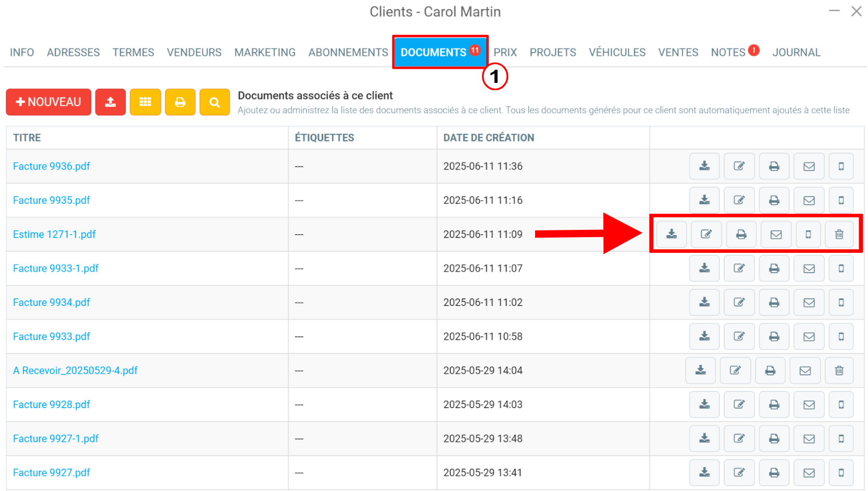Switch to the VENTES tab
Viewport: 868px width, 491px height.
pos(678,52)
